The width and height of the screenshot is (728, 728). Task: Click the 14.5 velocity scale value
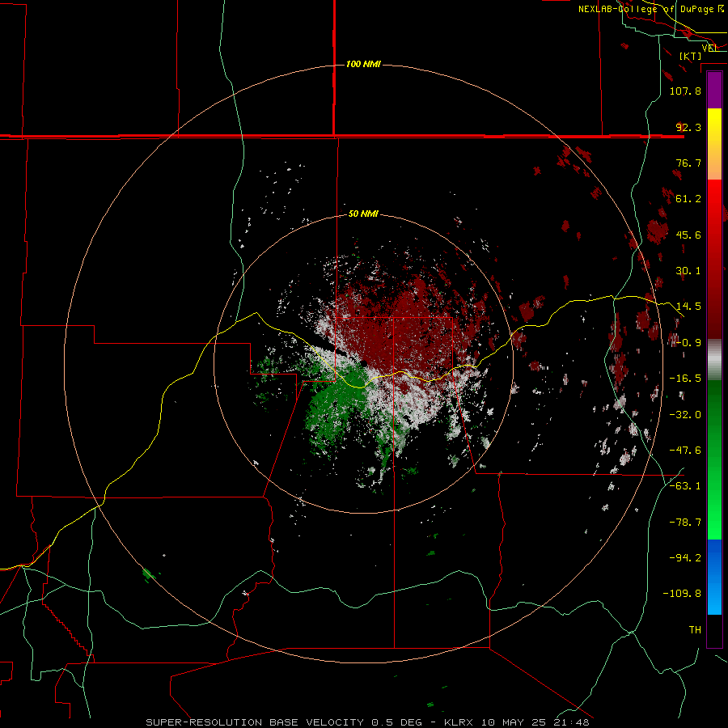point(688,307)
